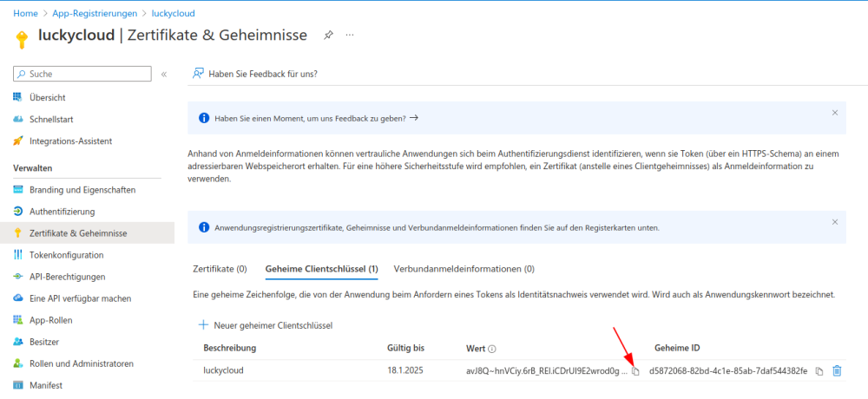Screen dimensions: 868x399
Task: Click the Branding und Eigenschaften icon
Action: pos(17,190)
